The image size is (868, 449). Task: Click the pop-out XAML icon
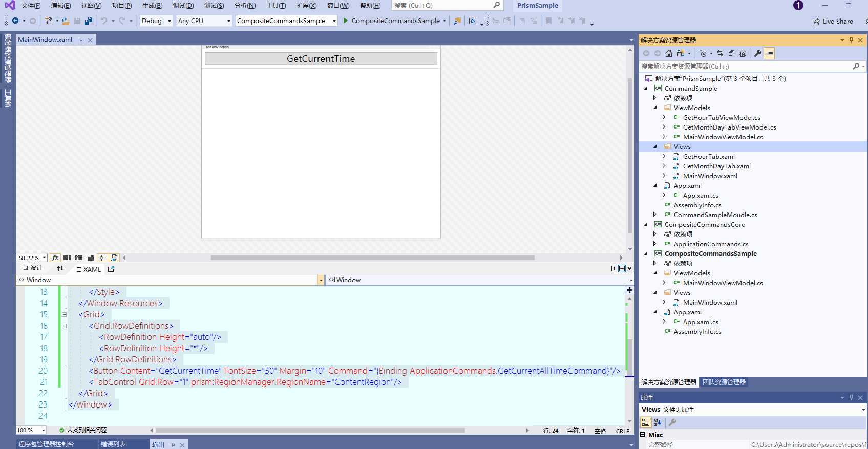pyautogui.click(x=111, y=269)
